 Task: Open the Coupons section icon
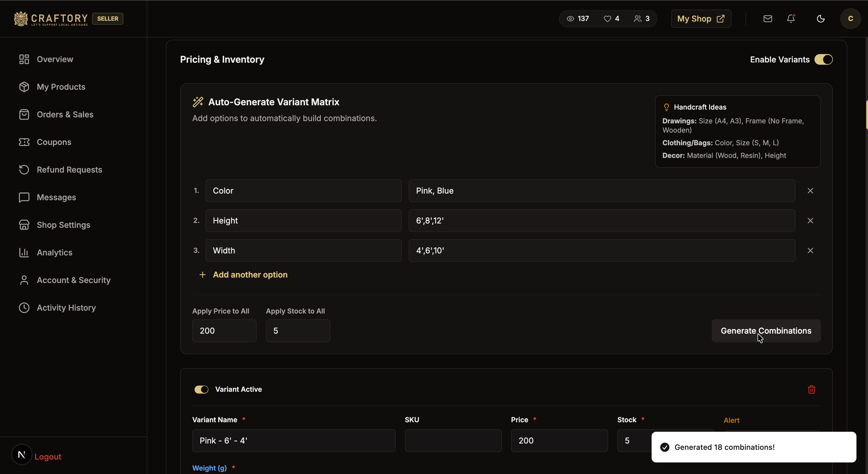point(24,142)
